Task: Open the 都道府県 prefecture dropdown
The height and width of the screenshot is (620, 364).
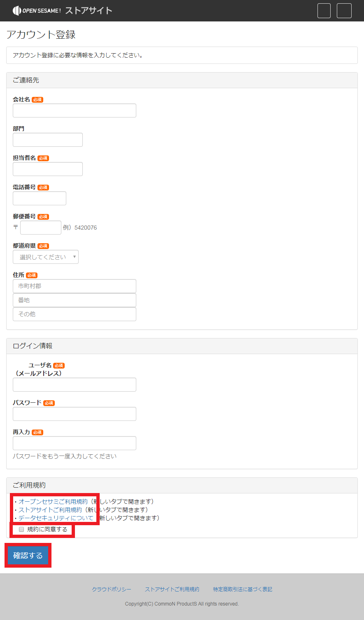Action: point(46,257)
